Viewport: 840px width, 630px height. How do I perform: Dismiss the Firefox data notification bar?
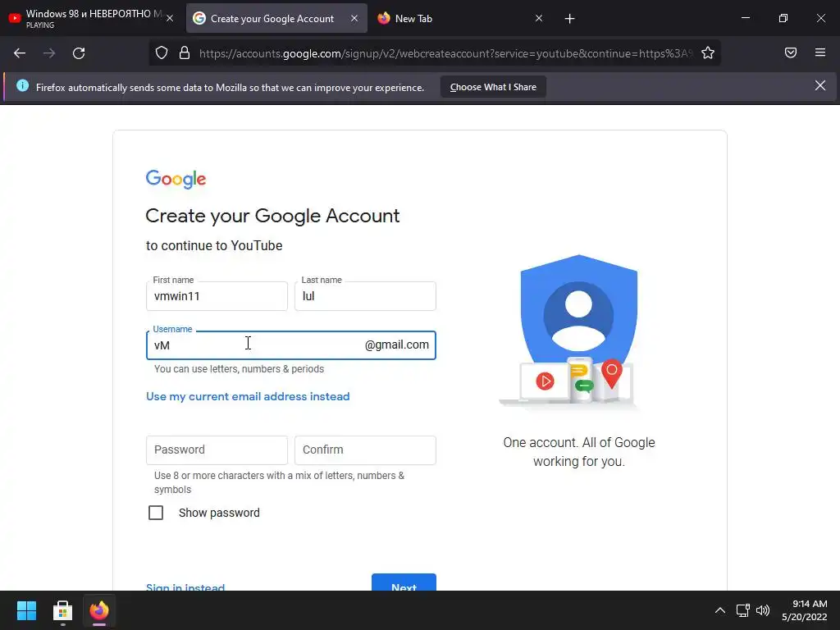(820, 85)
